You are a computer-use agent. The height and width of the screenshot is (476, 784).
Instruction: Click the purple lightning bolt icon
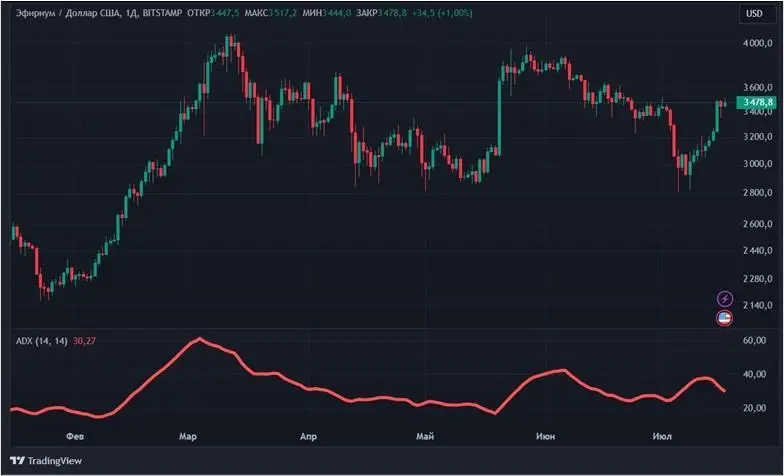[726, 299]
